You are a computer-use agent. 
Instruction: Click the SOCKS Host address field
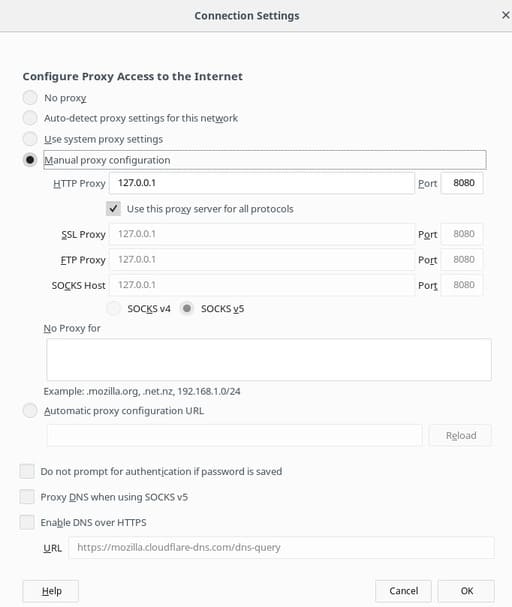[262, 285]
